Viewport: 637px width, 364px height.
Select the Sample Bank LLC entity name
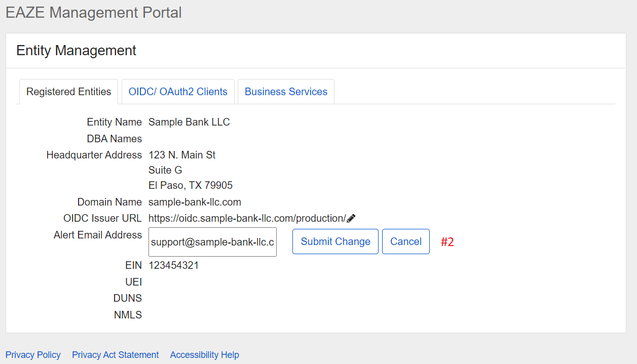(x=189, y=122)
